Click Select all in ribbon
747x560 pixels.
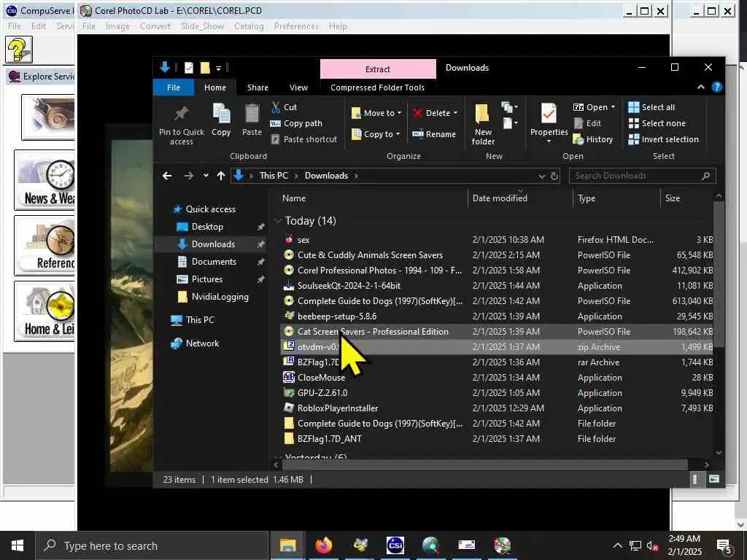pos(651,107)
